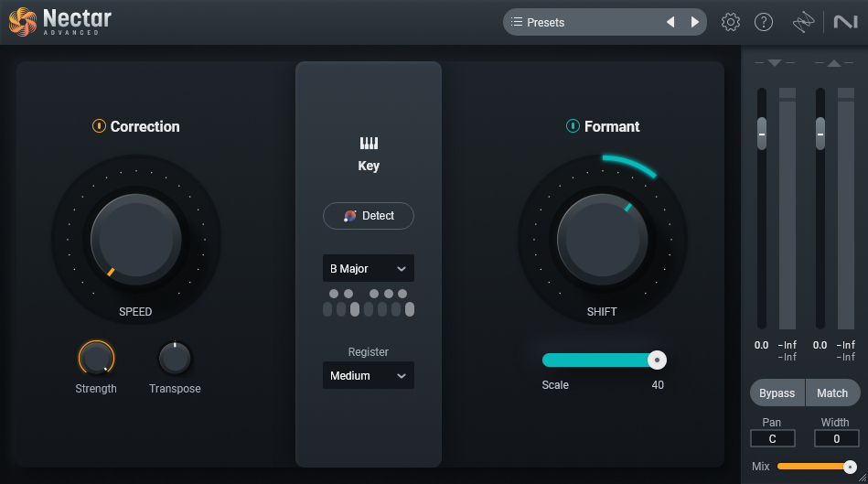868x484 pixels.
Task: Click the Bypass button
Action: (x=777, y=393)
